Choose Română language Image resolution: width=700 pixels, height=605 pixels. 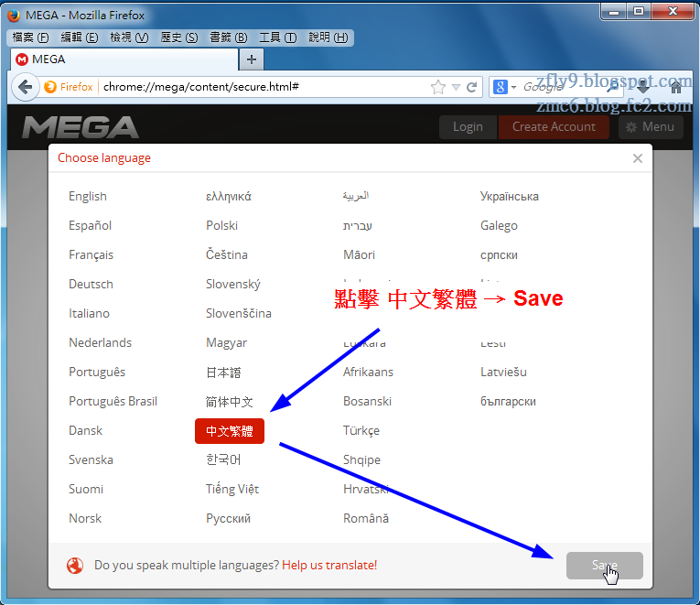pyautogui.click(x=366, y=518)
